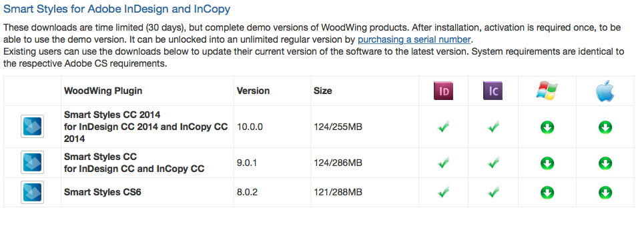The image size is (644, 240).
Task: Download Smart Styles CC for Windows
Action: [x=547, y=163]
